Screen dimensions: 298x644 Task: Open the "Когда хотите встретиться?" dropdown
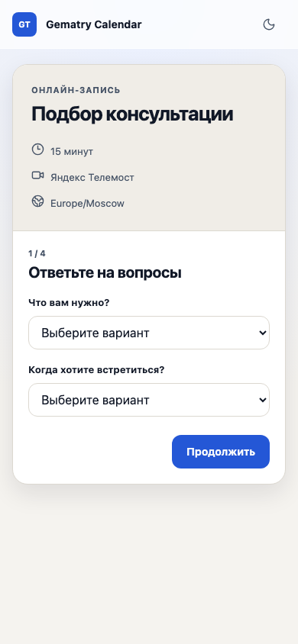coord(149,400)
